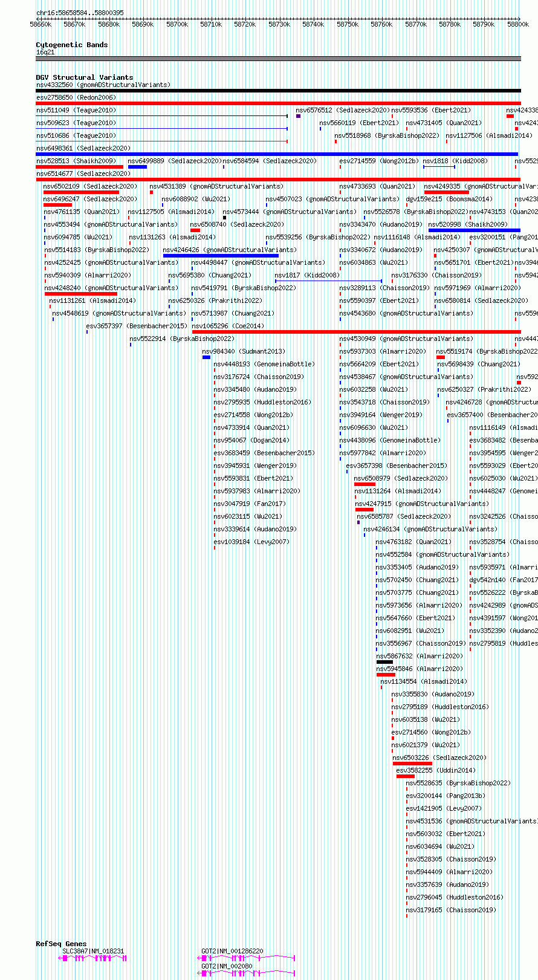The image size is (538, 980).
Task: Open variant nsv511049 (Teague2010)
Action: click(76, 110)
